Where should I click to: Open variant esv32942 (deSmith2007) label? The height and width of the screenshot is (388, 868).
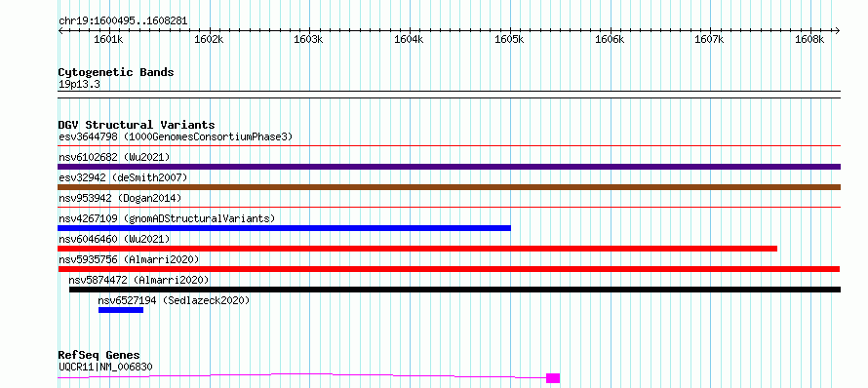pos(123,177)
